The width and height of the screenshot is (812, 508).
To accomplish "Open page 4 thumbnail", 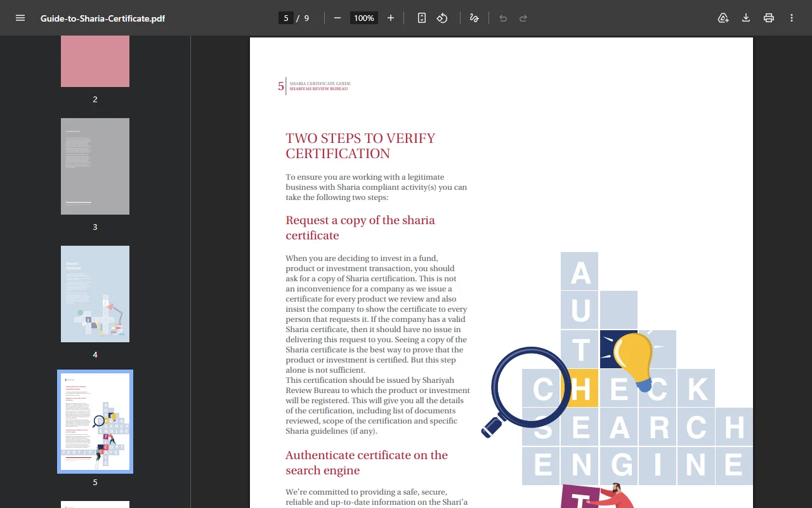I will (x=95, y=294).
